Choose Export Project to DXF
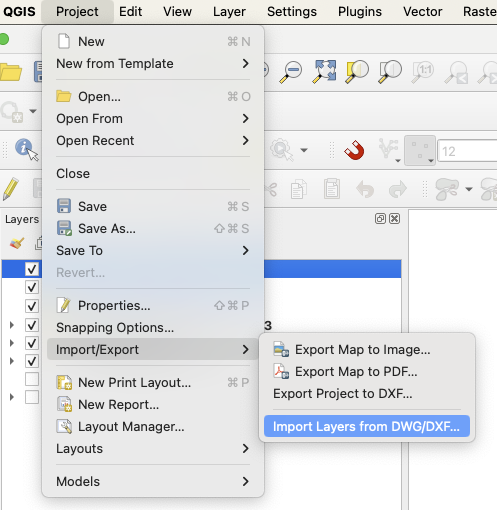The image size is (497, 510). click(x=367, y=394)
